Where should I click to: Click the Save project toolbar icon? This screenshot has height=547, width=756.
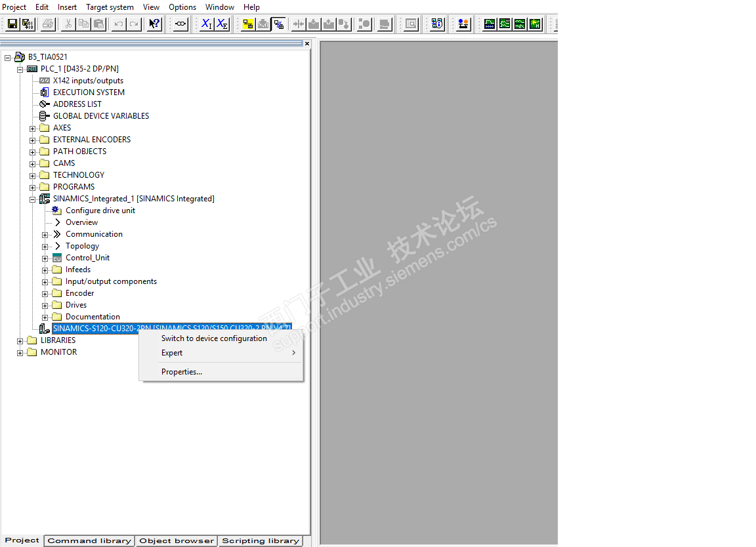pos(12,24)
